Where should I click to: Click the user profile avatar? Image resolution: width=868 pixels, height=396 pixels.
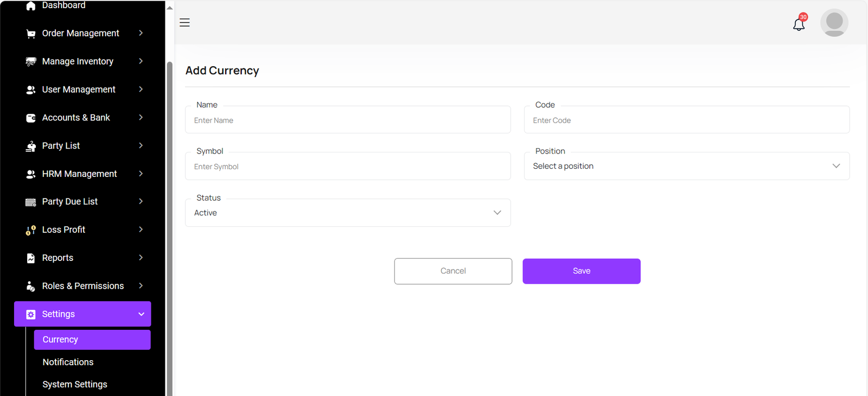[834, 23]
